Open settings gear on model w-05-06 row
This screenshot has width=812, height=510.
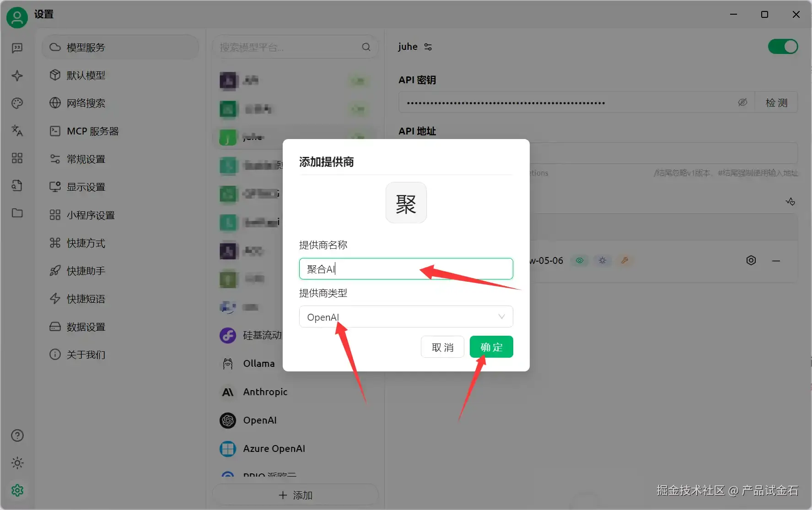pyautogui.click(x=751, y=260)
